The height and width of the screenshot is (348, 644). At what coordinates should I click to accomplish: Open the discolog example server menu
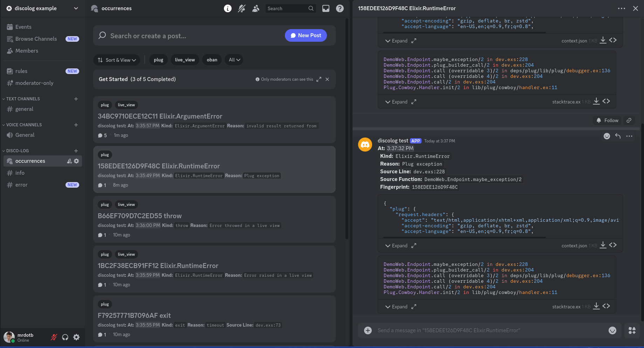tap(42, 8)
